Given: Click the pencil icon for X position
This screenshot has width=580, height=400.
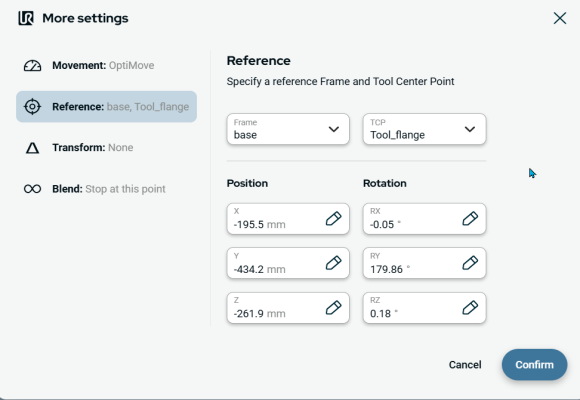Looking at the screenshot, I should click(333, 219).
